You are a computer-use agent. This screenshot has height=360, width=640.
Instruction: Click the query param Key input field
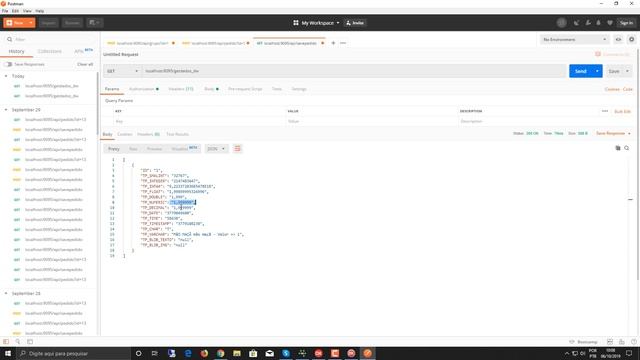point(199,121)
